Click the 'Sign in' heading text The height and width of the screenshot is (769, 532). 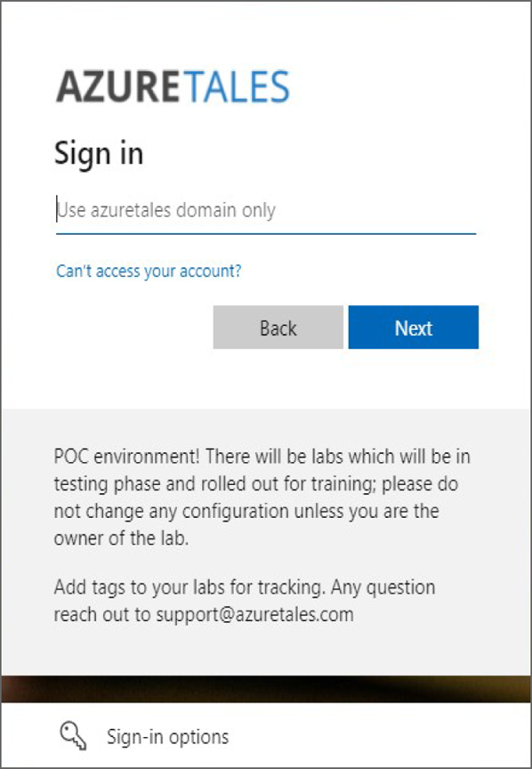click(99, 153)
